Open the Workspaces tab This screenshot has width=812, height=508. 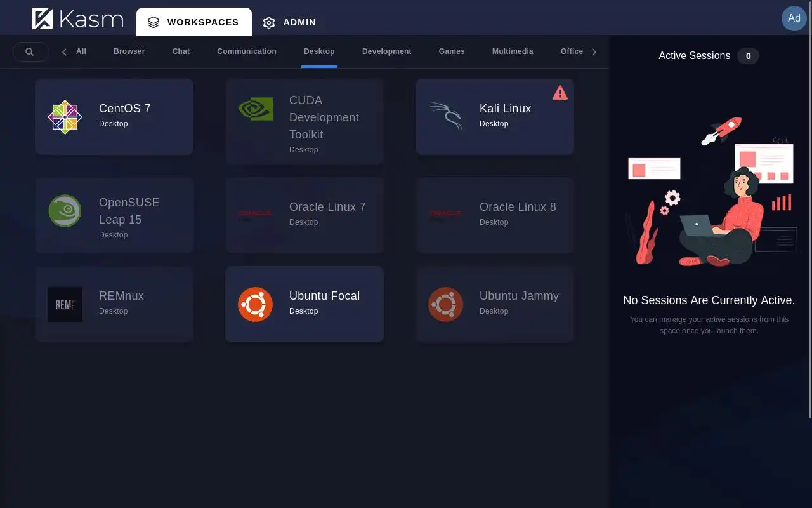(194, 22)
